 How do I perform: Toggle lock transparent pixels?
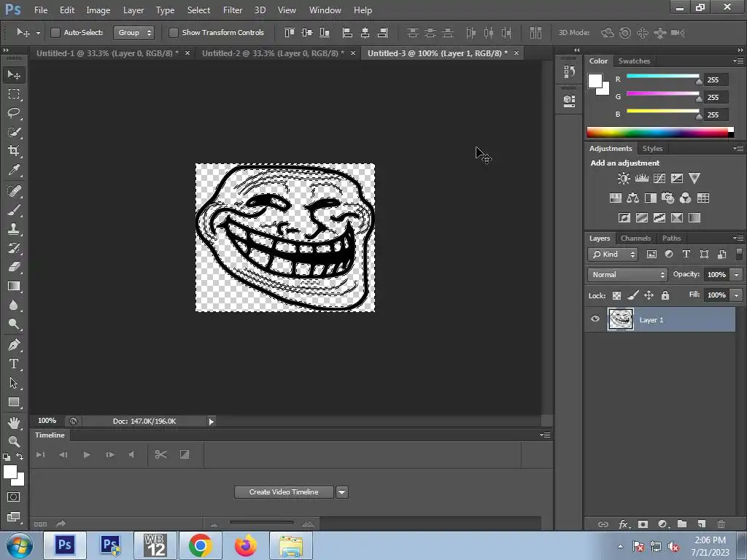coord(616,296)
